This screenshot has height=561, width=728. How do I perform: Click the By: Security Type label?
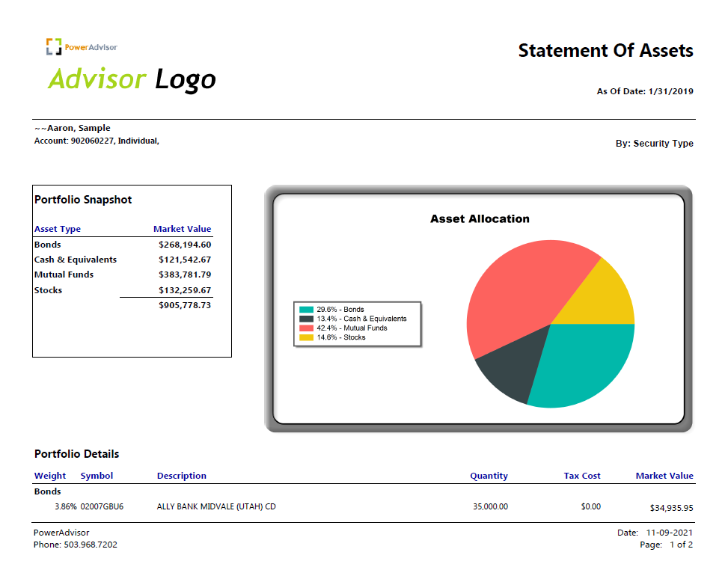point(654,144)
